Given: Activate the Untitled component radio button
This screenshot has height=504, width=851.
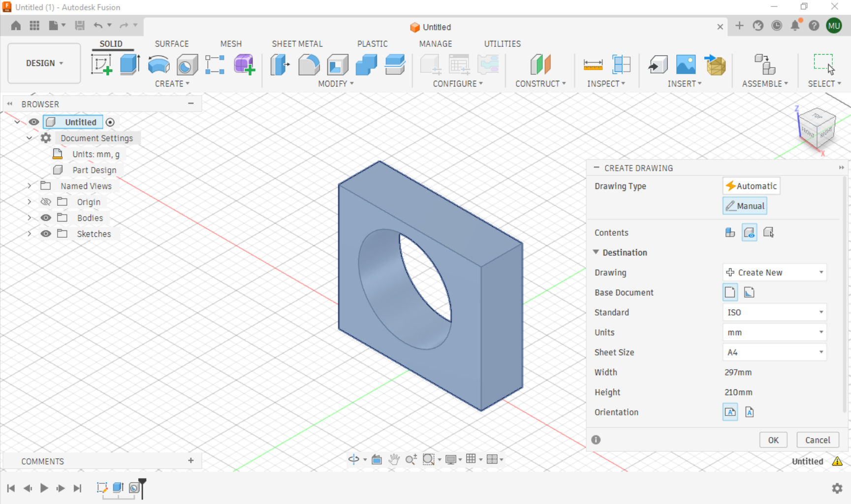Looking at the screenshot, I should pyautogui.click(x=110, y=122).
